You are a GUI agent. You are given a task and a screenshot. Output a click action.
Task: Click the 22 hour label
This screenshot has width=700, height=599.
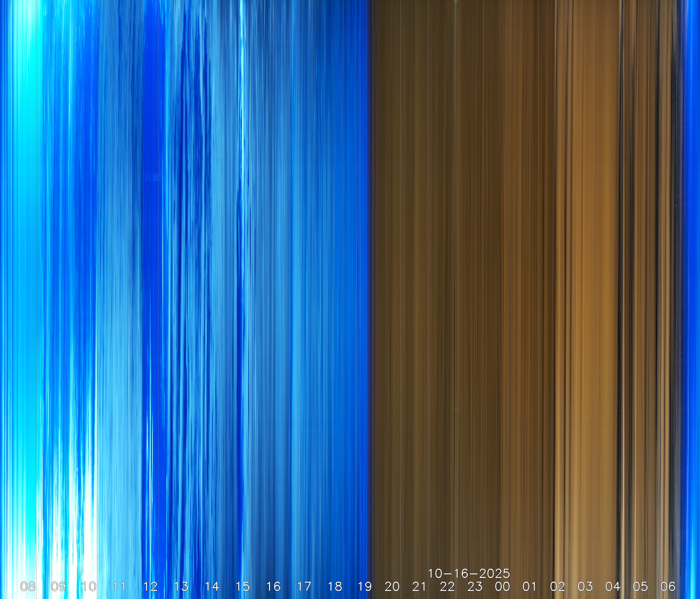point(447,587)
